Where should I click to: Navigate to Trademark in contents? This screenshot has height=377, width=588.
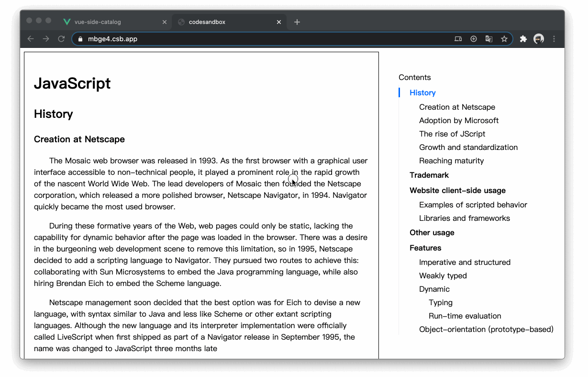tap(429, 175)
